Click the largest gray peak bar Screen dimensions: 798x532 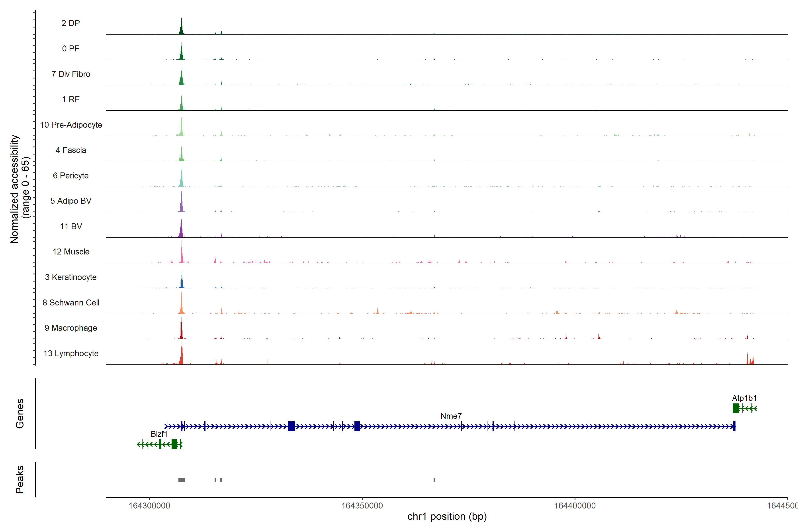[x=182, y=480]
